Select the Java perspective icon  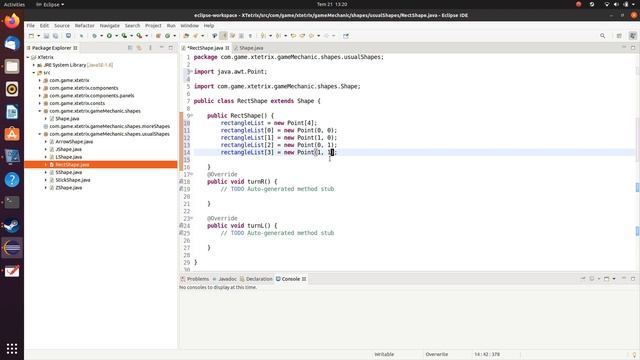click(632, 36)
